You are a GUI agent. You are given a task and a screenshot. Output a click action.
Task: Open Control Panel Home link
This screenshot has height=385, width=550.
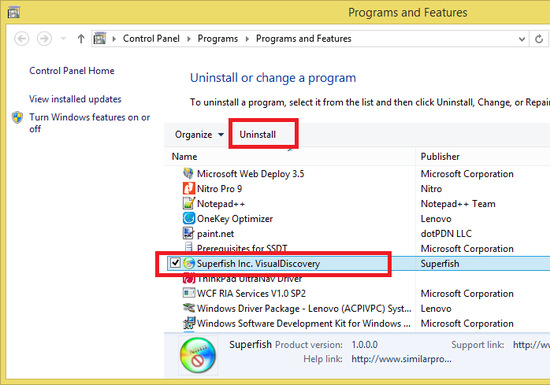pyautogui.click(x=72, y=71)
